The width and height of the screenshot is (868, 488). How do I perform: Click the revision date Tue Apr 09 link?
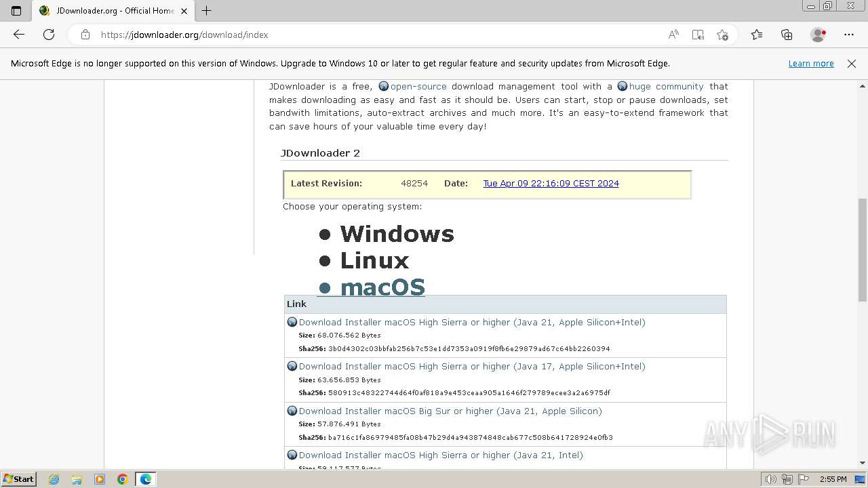pyautogui.click(x=551, y=184)
